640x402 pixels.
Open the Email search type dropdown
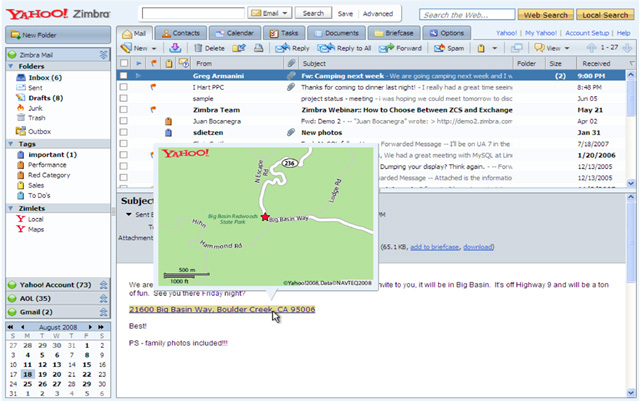coord(269,13)
